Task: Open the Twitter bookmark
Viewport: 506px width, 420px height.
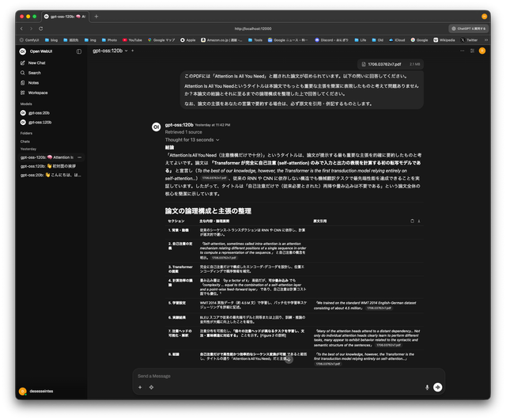Action: click(469, 40)
